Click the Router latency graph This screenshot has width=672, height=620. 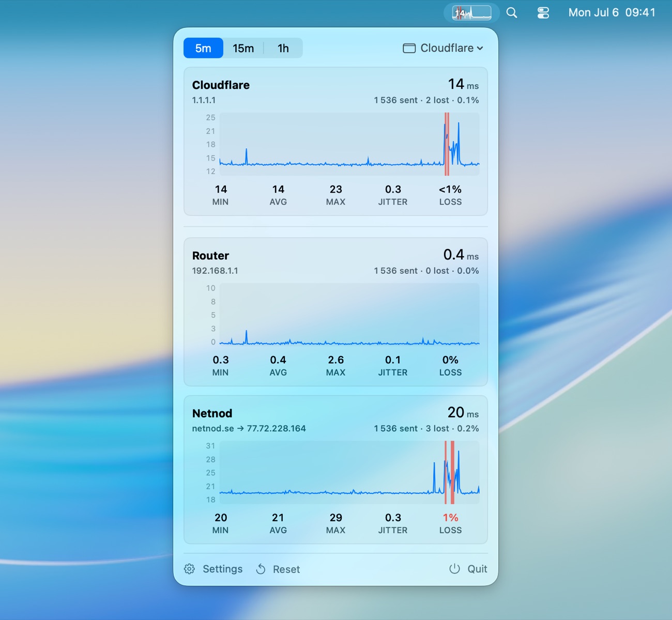(349, 315)
